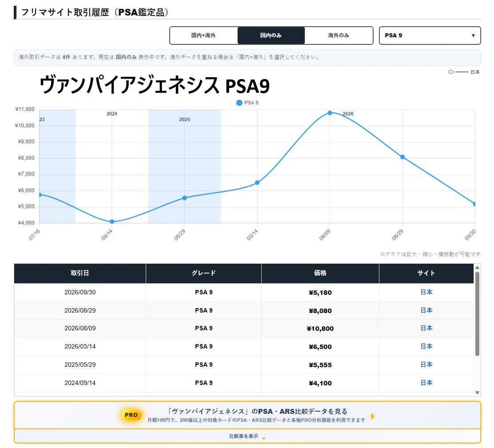This screenshot has height=448, width=494.
Task: Toggle the PSA 9 legend item
Action: [x=247, y=103]
